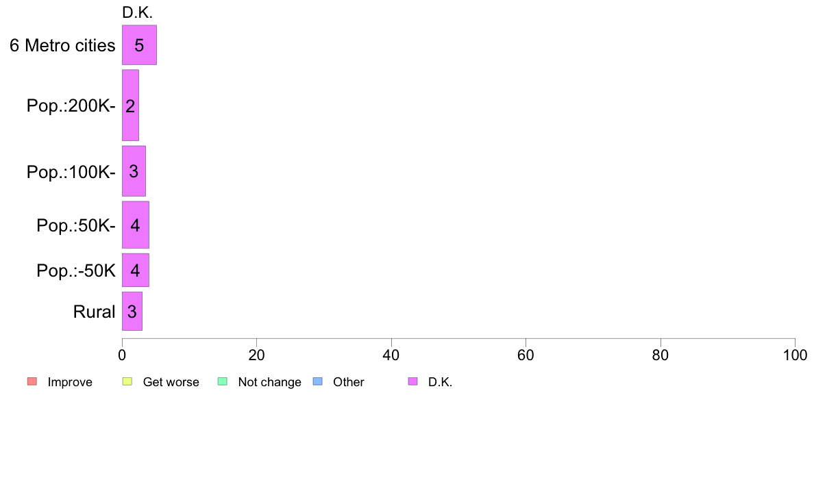Click the Improve legend label
This screenshot has width=814, height=504.
click(70, 382)
